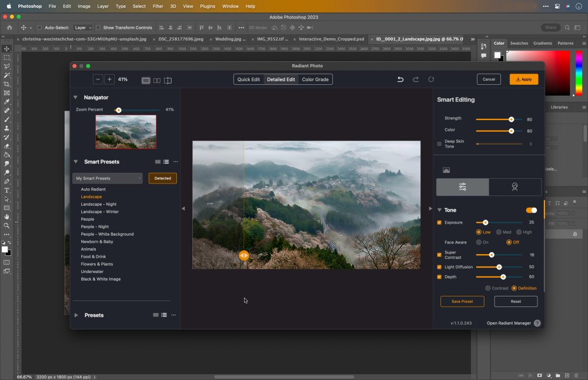Select the Crop tool in Photoshop toolbar
This screenshot has height=380, width=588.
click(7, 84)
